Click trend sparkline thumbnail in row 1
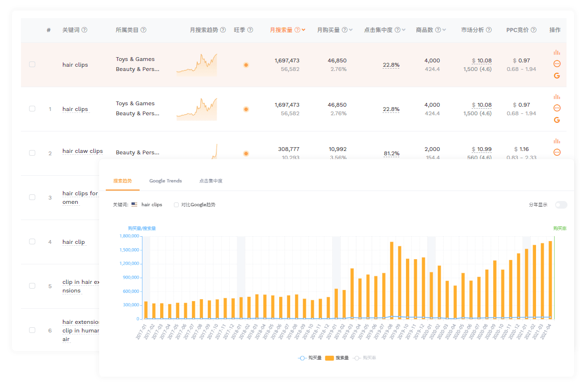Screen dimensions: 587x392 196,109
